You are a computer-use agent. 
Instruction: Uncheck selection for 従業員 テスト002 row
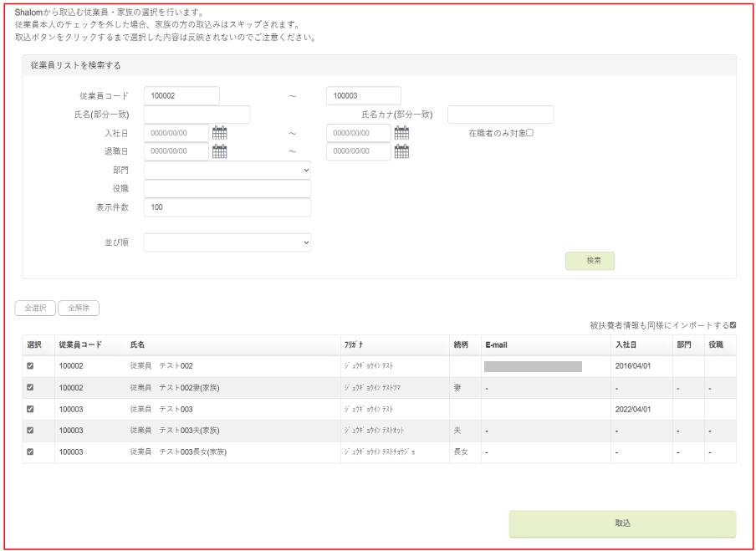[x=31, y=365]
